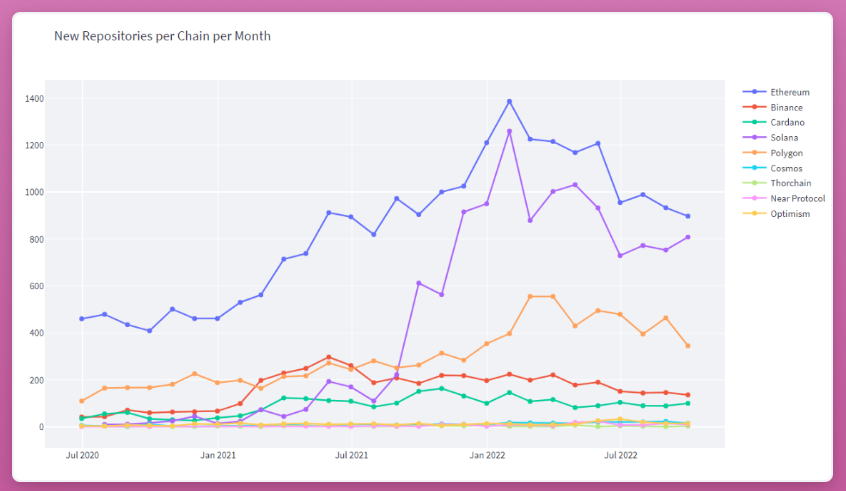The height and width of the screenshot is (491, 846).
Task: Click the first Ethereum point at Jul 2020
Action: tap(82, 319)
